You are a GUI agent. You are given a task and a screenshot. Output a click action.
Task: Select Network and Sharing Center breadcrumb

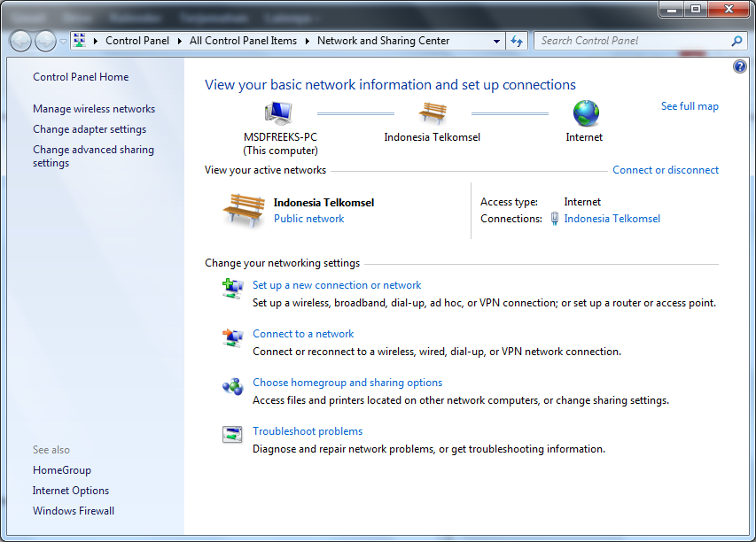pyautogui.click(x=383, y=41)
